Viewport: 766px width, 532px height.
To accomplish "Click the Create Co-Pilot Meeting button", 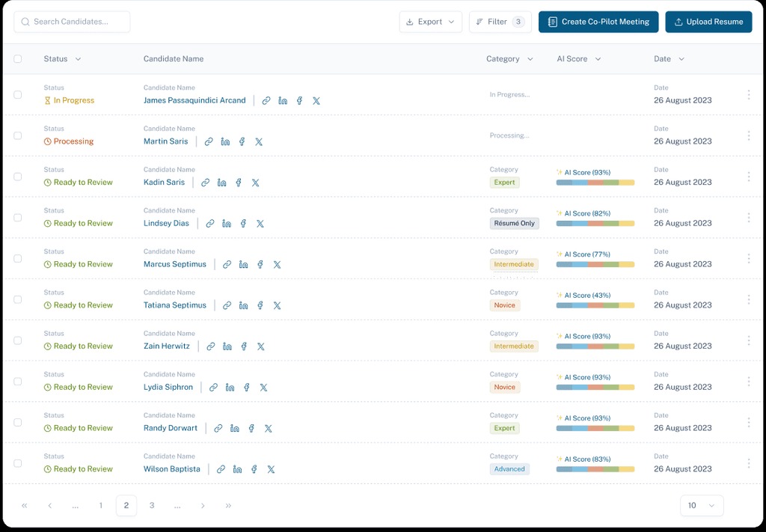I will (x=598, y=22).
